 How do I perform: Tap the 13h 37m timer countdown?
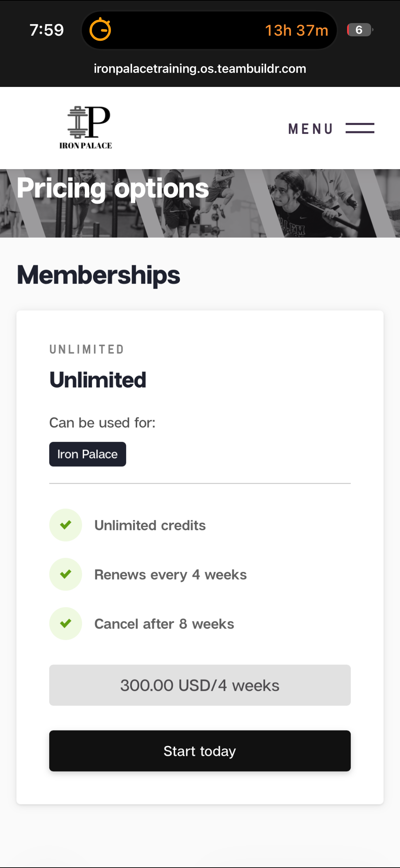pyautogui.click(x=296, y=30)
